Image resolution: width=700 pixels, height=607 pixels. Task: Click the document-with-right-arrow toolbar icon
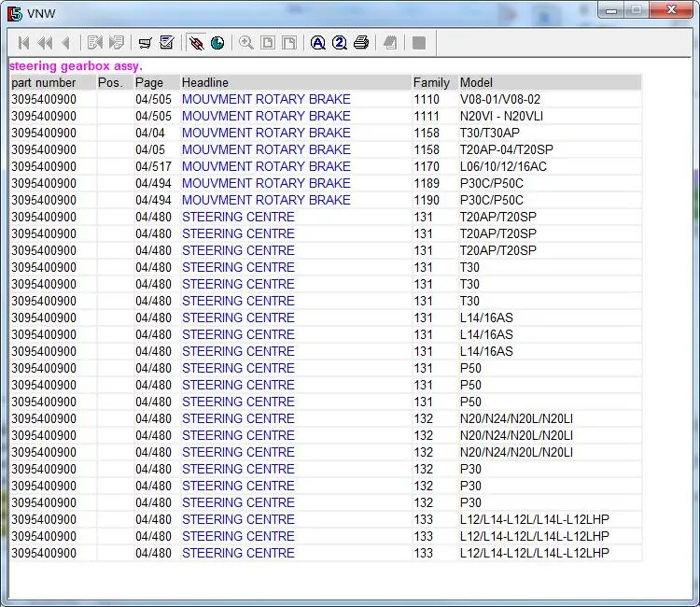point(117,43)
